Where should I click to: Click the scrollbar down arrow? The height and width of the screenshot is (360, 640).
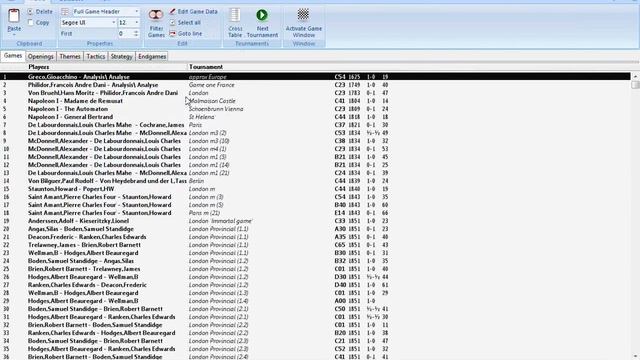point(635,356)
